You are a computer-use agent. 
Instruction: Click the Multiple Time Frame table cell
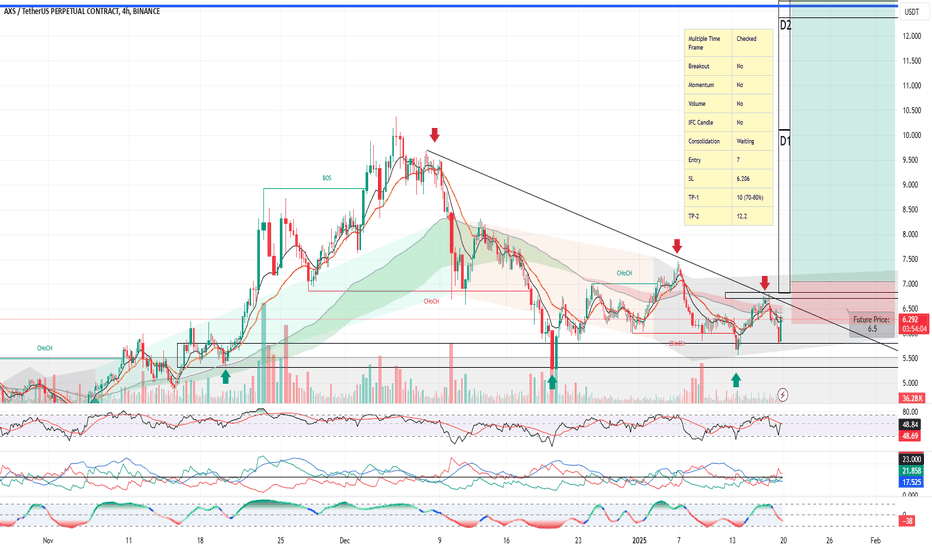tap(709, 43)
